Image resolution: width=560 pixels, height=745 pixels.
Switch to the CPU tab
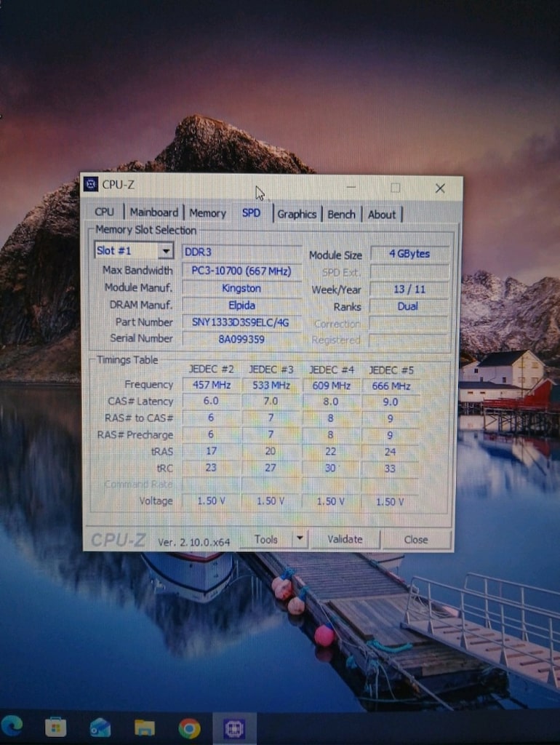coord(104,212)
